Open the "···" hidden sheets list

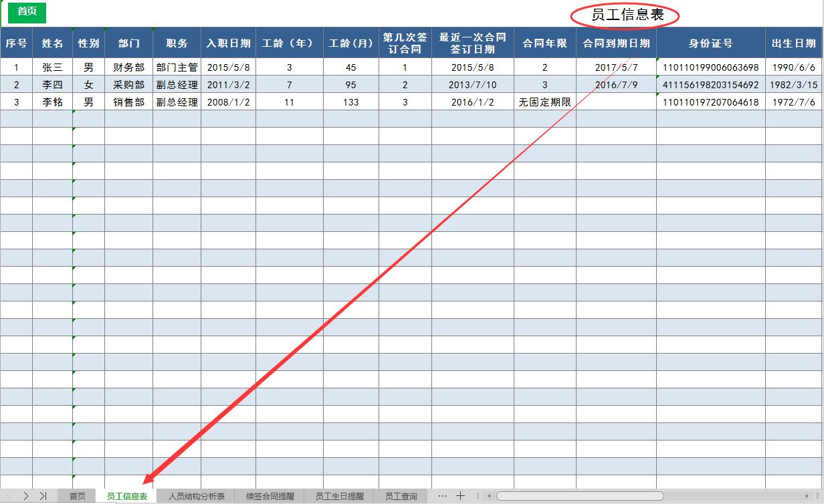(442, 496)
